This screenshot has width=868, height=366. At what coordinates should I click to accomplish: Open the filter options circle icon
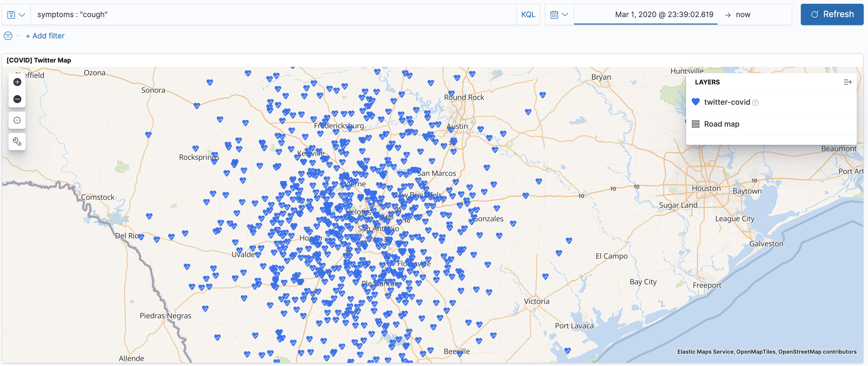[8, 36]
